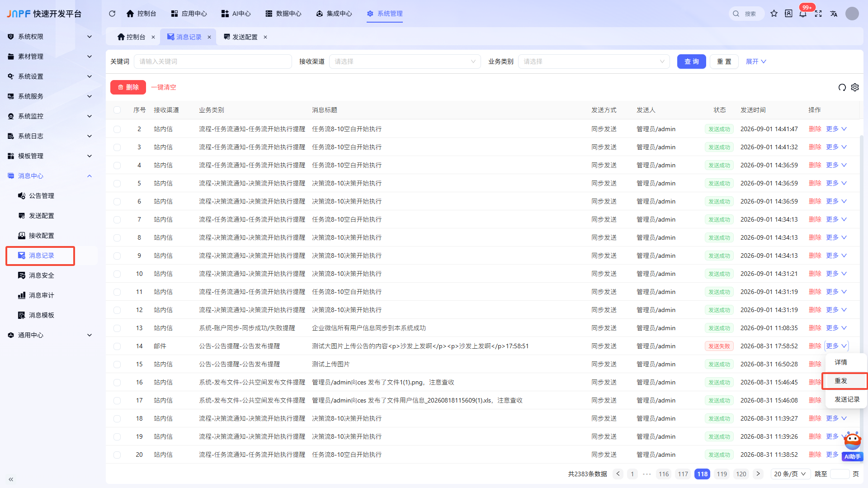Check the row 14 邮件 checkbox
Screen dimensions: 868x488
[117, 346]
